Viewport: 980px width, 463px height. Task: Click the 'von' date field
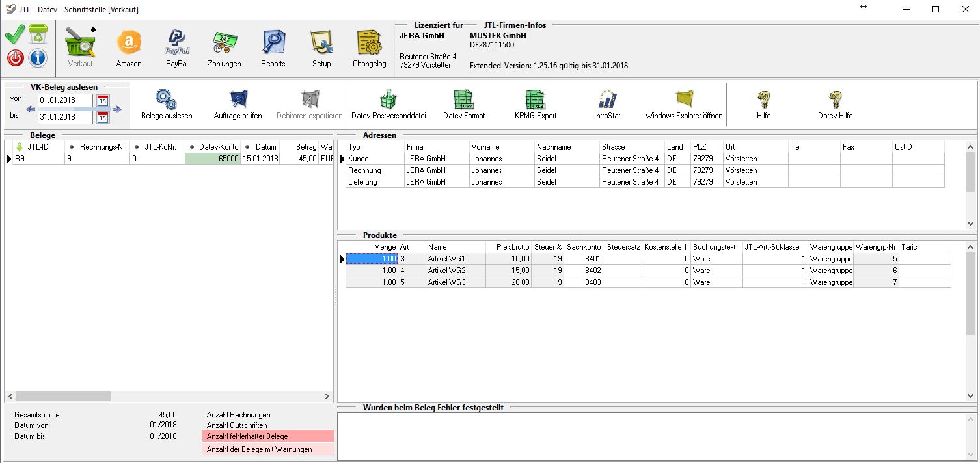65,101
